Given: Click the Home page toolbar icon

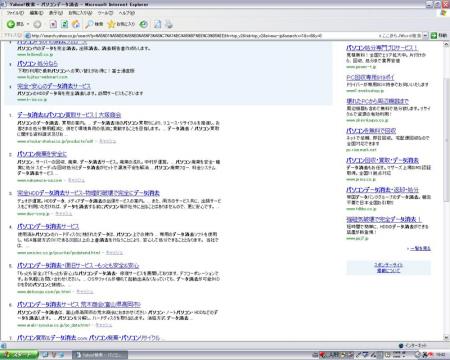Looking at the screenshot, I should click(76, 24).
